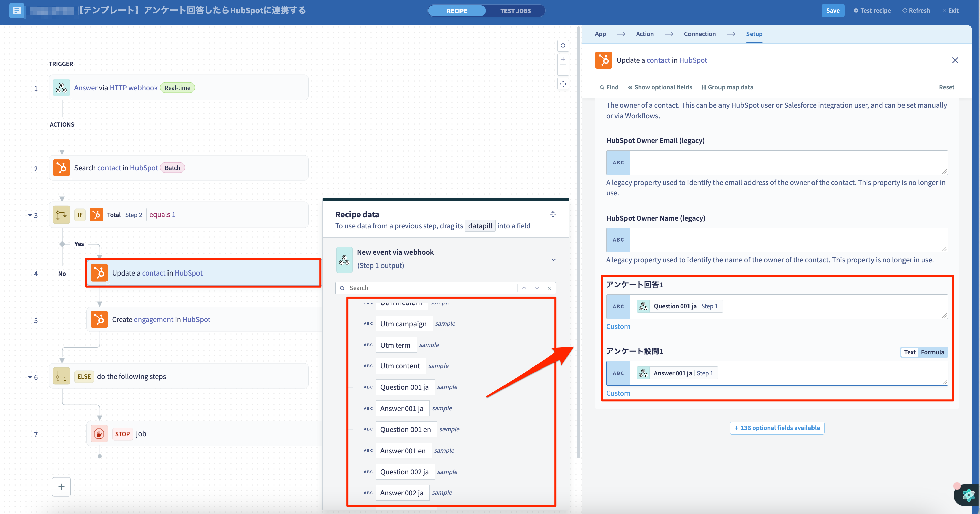Add a new step with the plus button
Screen dimensions: 980x514
tap(61, 487)
